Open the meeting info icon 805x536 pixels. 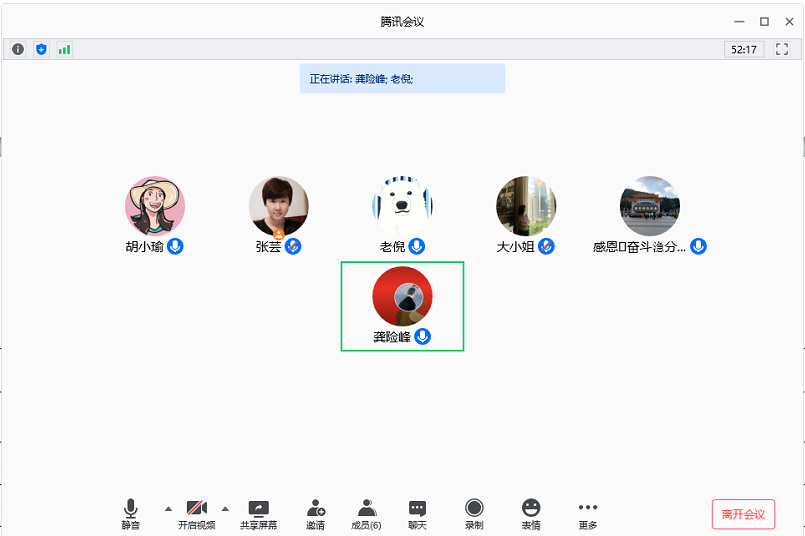(18, 49)
